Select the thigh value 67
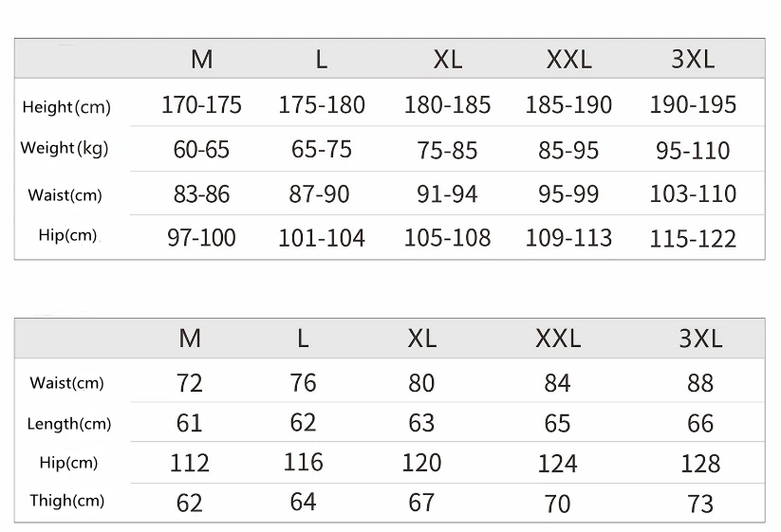 (x=421, y=502)
